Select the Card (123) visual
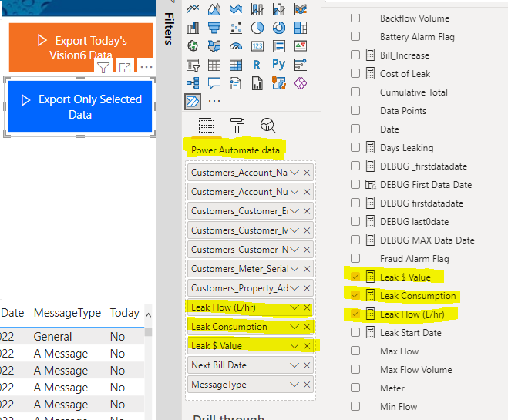The width and height of the screenshot is (508, 420). (257, 46)
